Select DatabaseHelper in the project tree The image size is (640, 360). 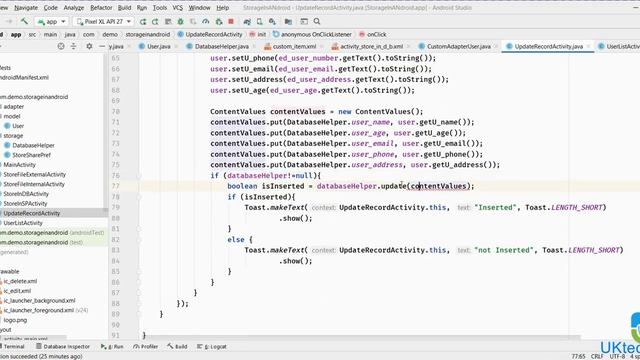click(33, 145)
